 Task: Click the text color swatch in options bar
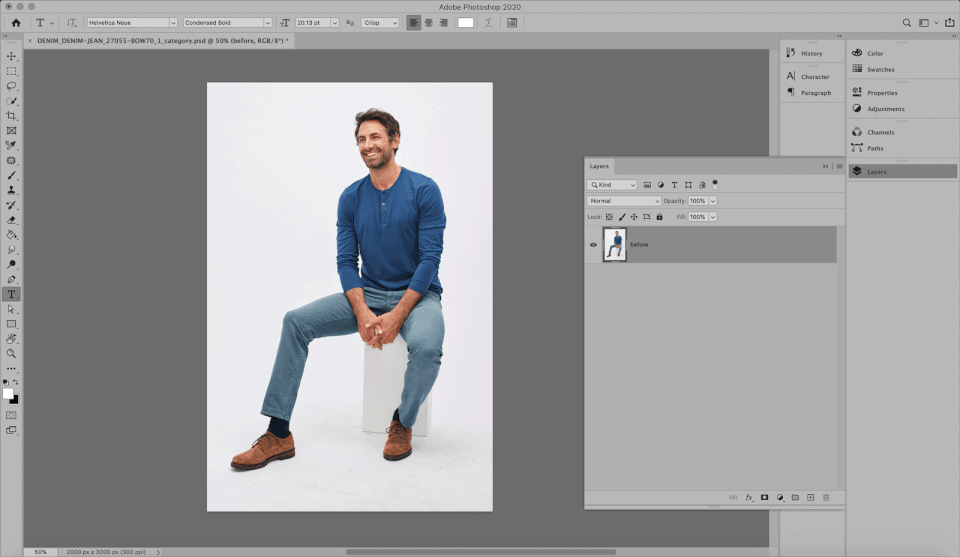[x=465, y=22]
